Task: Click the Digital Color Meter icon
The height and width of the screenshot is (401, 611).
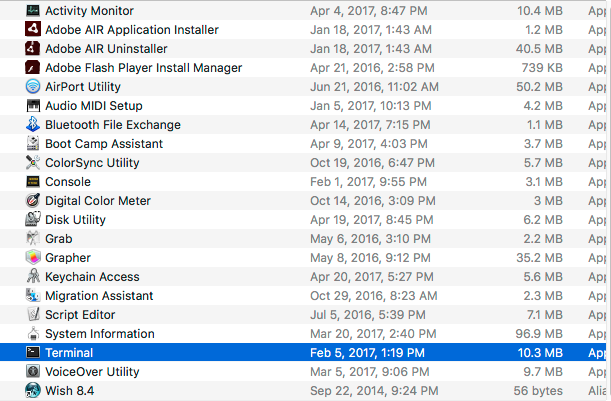Action: [33, 200]
